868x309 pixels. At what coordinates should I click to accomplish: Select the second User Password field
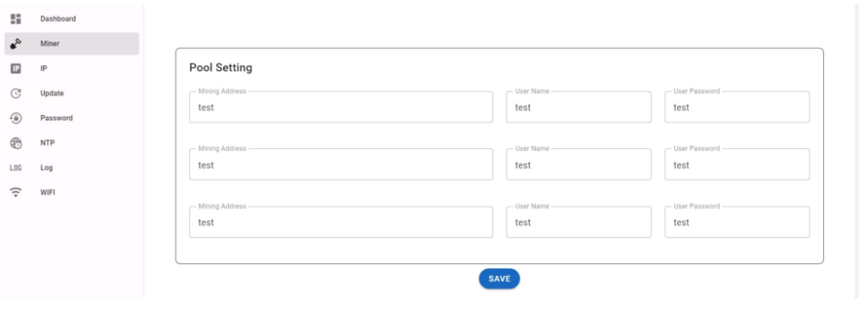(x=737, y=164)
